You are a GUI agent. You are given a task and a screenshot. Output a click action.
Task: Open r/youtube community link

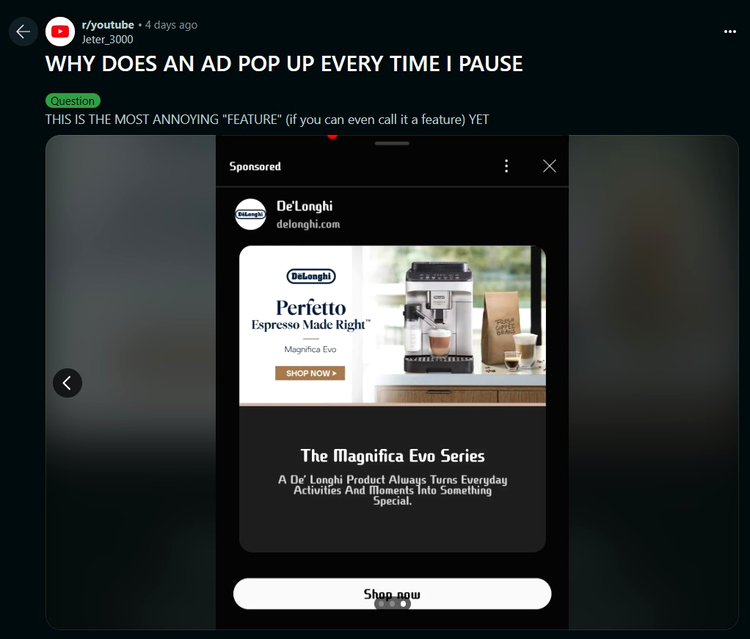click(x=108, y=25)
